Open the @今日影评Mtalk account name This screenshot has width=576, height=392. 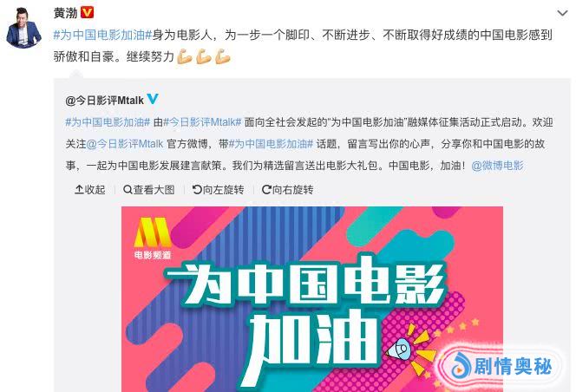click(x=104, y=100)
